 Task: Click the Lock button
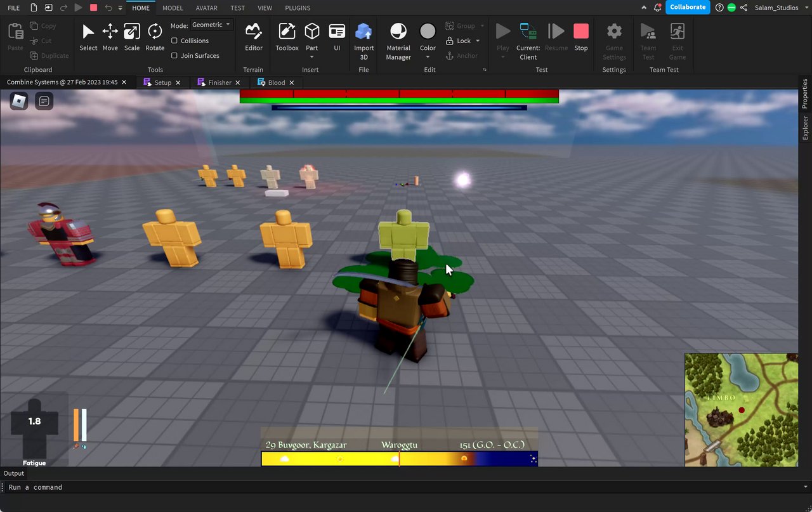[459, 41]
